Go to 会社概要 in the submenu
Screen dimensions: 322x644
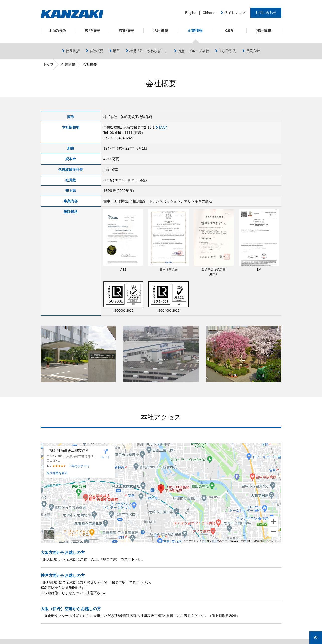(95, 51)
